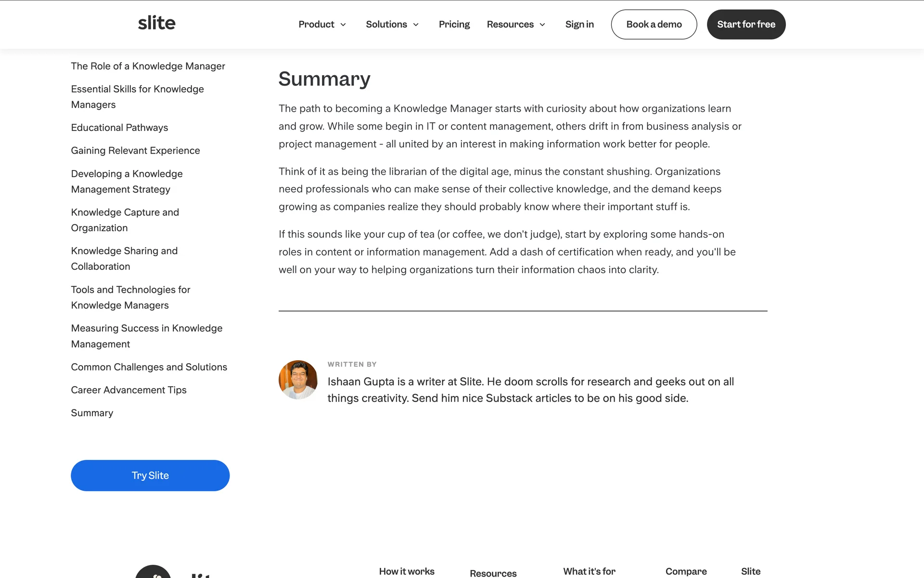The height and width of the screenshot is (578, 924).
Task: Go to Essential Skills for Knowledge Managers section
Action: click(x=137, y=97)
